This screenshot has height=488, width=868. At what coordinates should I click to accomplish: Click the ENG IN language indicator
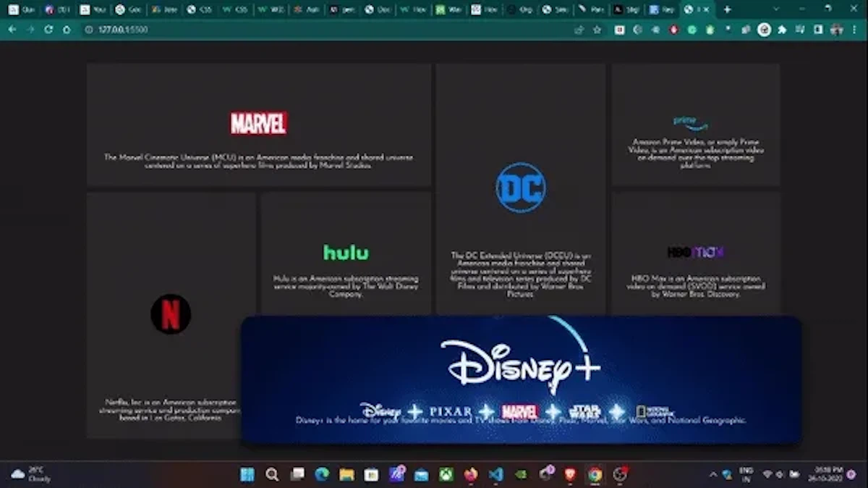tap(746, 474)
